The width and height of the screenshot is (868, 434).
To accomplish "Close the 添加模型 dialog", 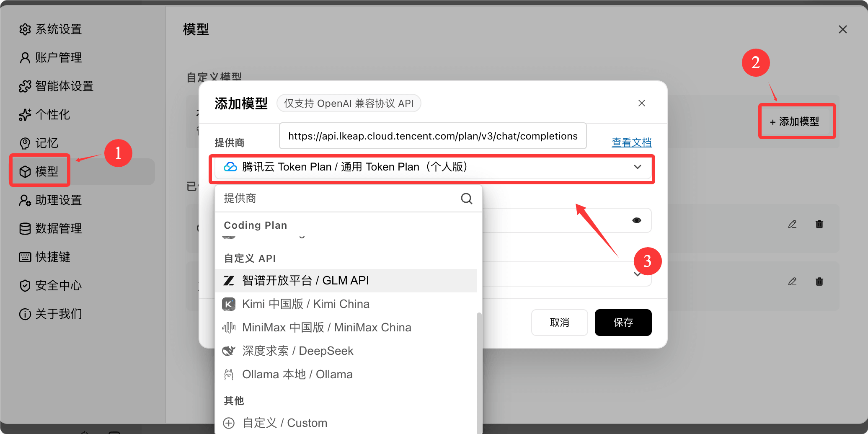I will tap(642, 103).
